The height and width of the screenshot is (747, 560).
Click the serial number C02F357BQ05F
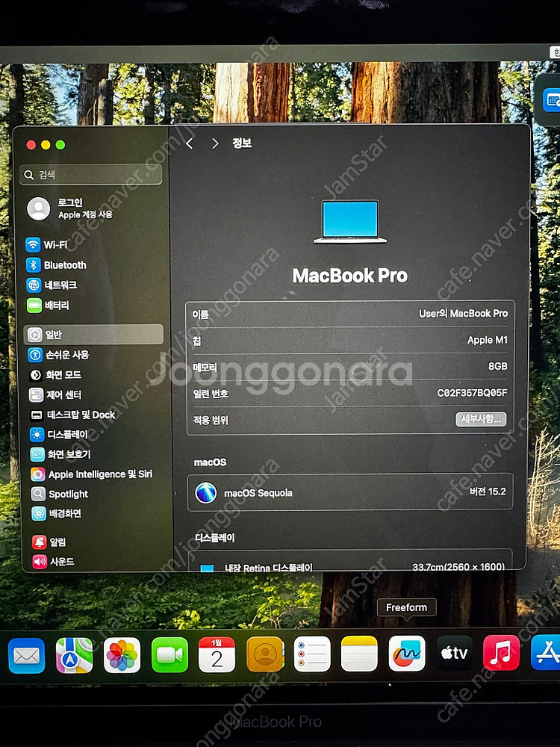472,393
